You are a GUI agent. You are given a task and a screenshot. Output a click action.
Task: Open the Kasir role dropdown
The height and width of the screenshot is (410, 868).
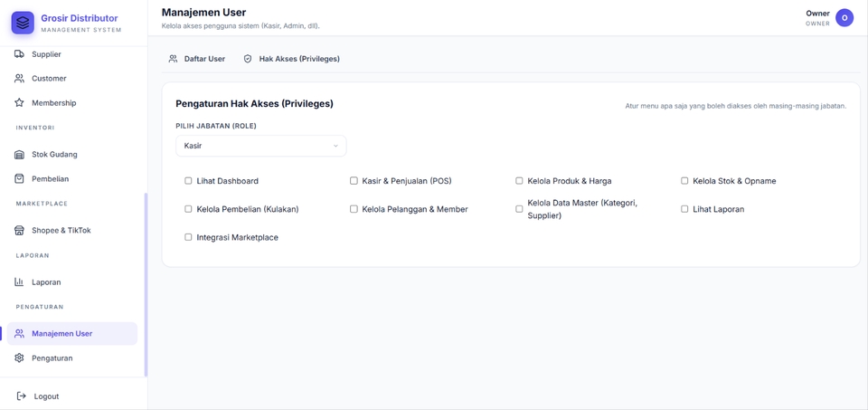(261, 146)
